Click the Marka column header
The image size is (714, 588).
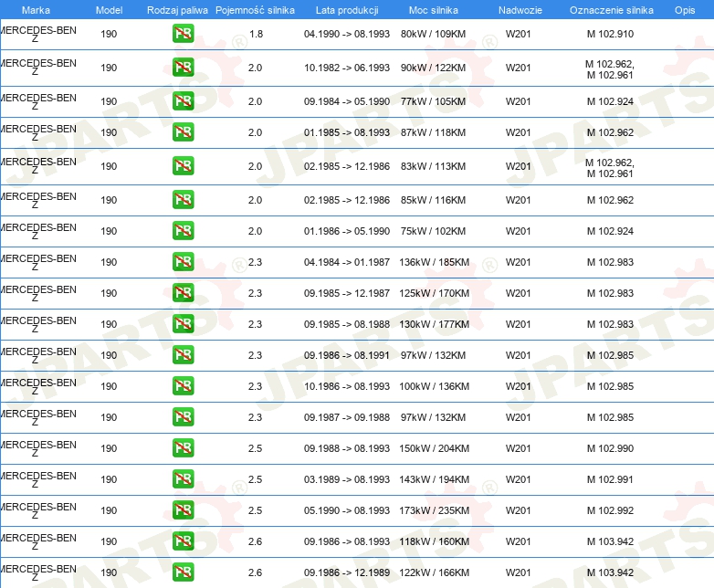click(36, 10)
